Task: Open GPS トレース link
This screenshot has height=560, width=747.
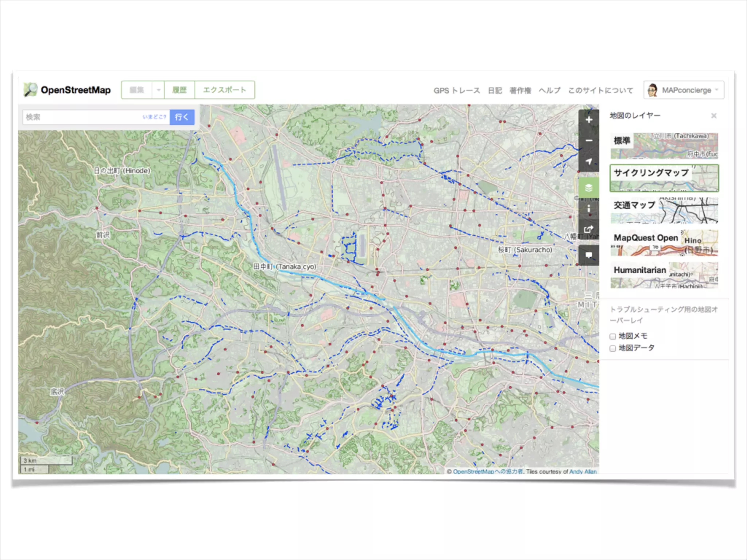Action: click(456, 90)
